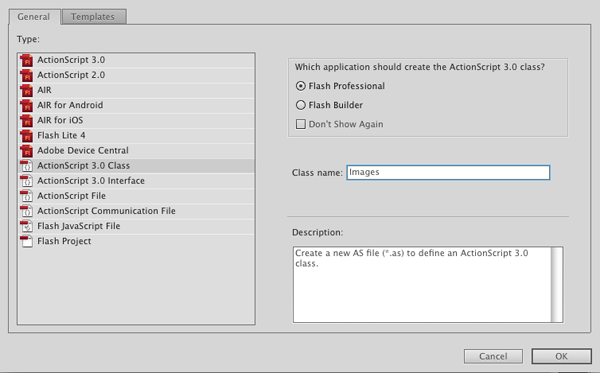Select the Flash Professional radio button

pos(301,86)
